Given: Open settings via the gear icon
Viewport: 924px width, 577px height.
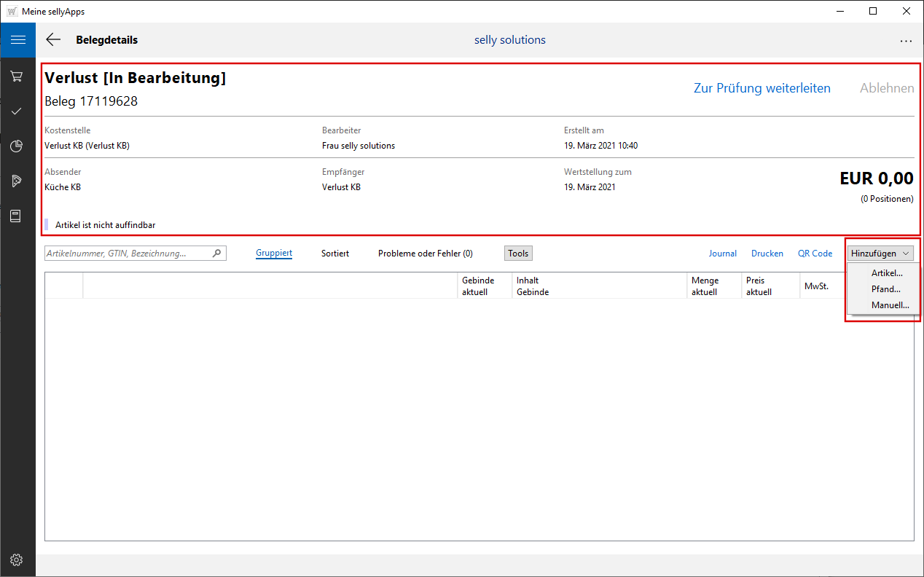Looking at the screenshot, I should tap(17, 560).
